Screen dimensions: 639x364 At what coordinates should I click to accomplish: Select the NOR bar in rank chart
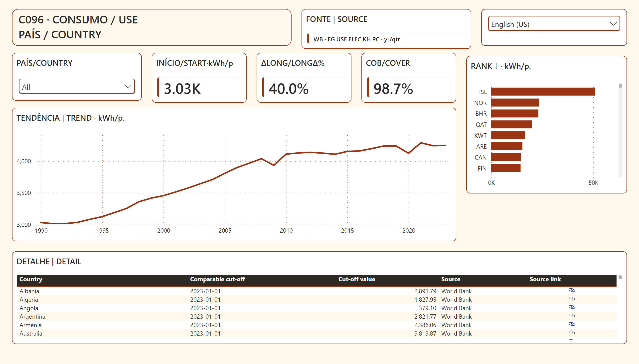click(x=515, y=103)
